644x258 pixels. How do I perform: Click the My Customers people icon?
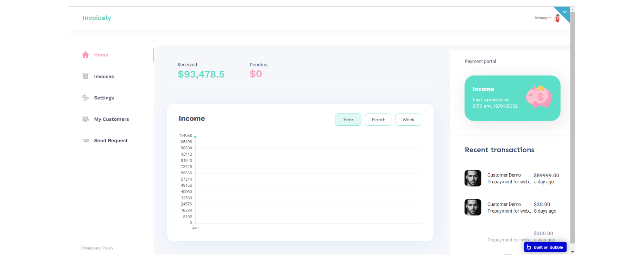pyautogui.click(x=86, y=119)
